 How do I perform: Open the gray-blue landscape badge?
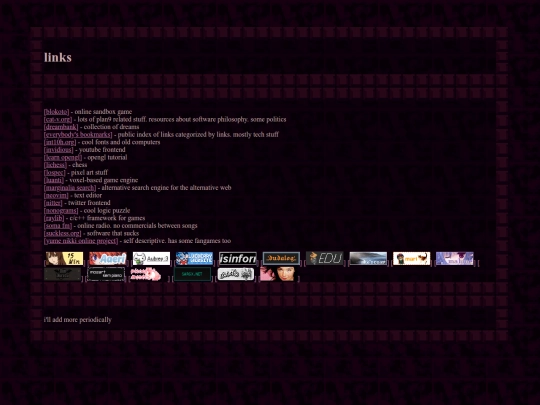click(x=368, y=258)
